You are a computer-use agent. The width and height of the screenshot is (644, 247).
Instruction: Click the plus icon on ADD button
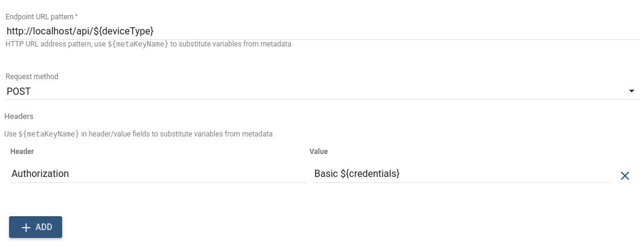coord(26,227)
